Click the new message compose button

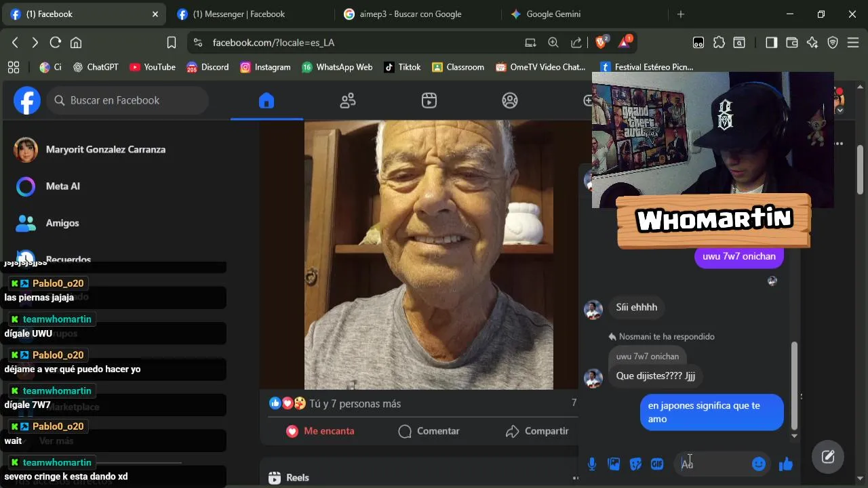(x=828, y=456)
